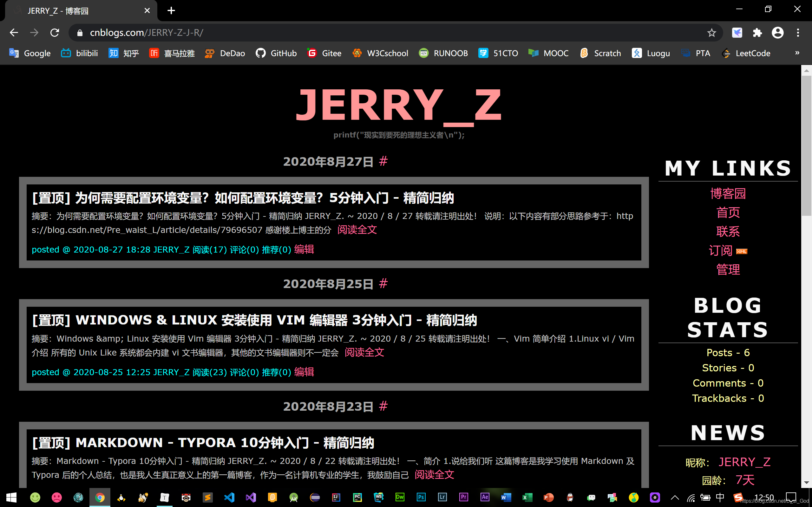Screen dimensions: 812x507
Task: Open Photoshop from the taskbar
Action: pos(421,497)
